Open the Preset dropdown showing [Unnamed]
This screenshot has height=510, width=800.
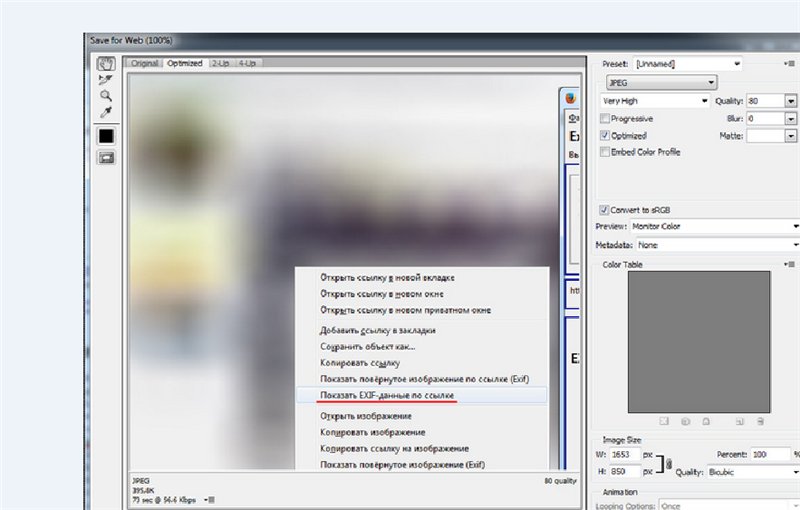pos(687,64)
